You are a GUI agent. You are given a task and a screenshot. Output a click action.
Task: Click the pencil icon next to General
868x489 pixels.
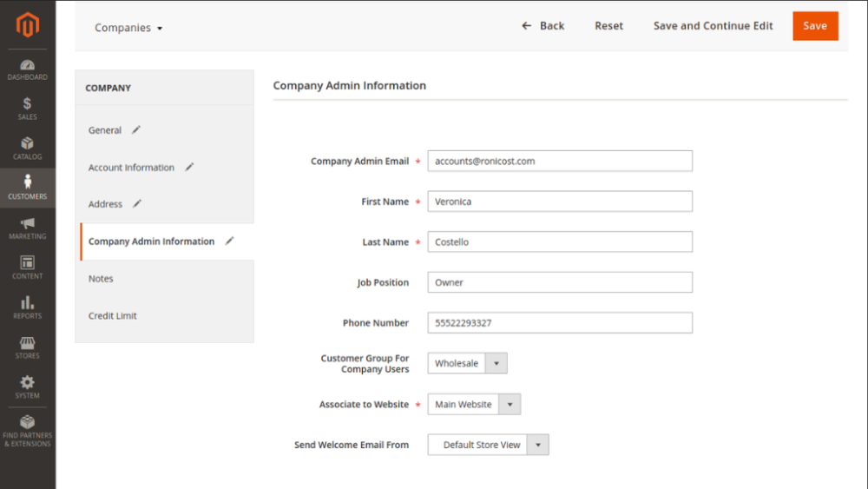pos(136,129)
